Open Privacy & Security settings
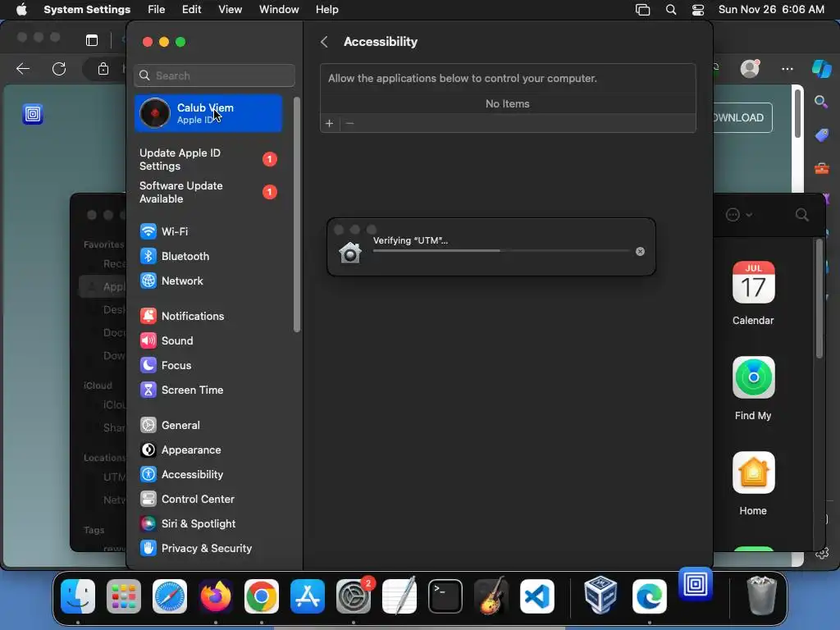The width and height of the screenshot is (840, 630). coord(195,549)
